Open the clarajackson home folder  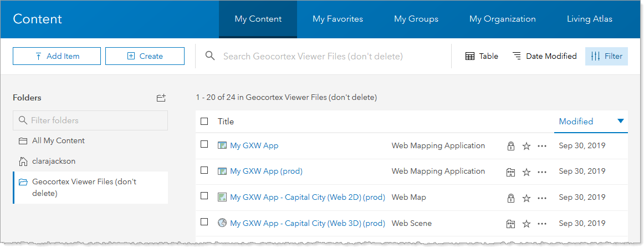click(x=47, y=162)
